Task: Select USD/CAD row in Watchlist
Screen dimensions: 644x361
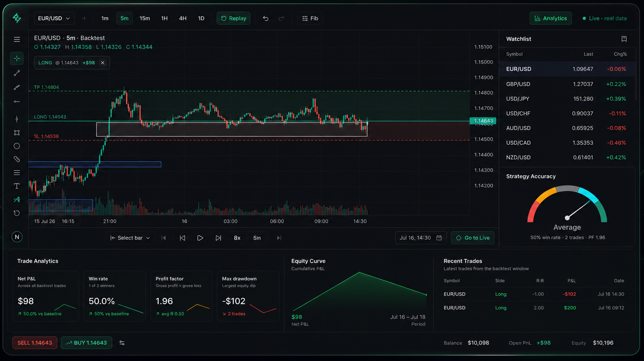Action: tap(567, 142)
